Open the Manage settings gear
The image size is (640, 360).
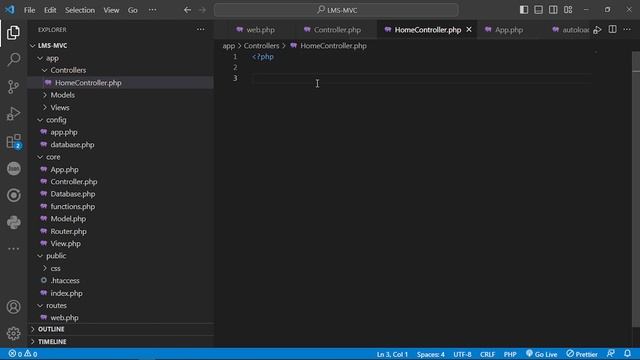(13, 333)
